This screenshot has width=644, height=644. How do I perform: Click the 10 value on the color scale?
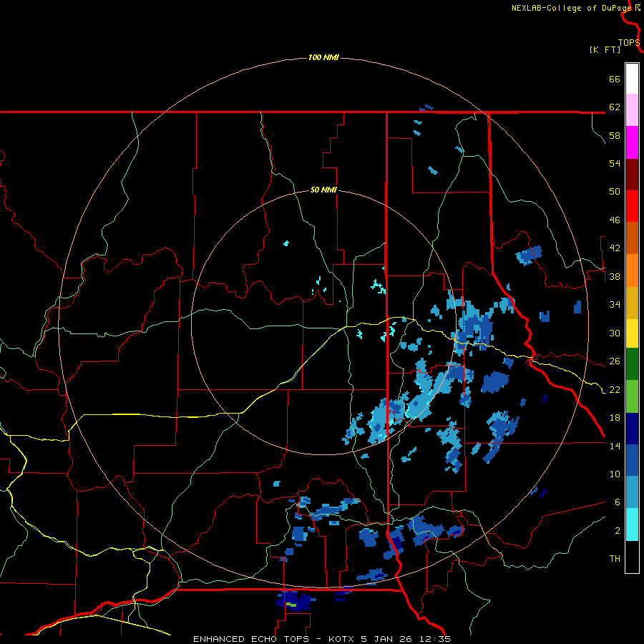pos(615,474)
